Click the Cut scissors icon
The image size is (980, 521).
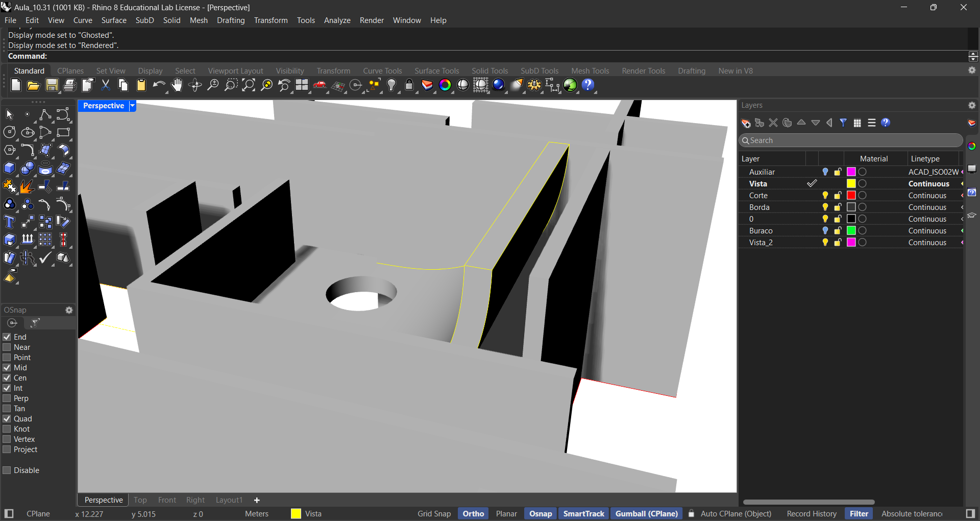(x=106, y=85)
